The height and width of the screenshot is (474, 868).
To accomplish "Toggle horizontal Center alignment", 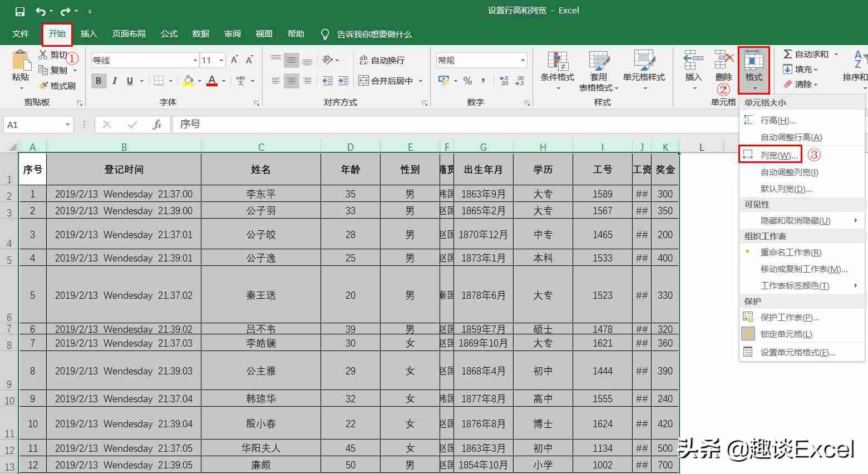I will click(291, 81).
